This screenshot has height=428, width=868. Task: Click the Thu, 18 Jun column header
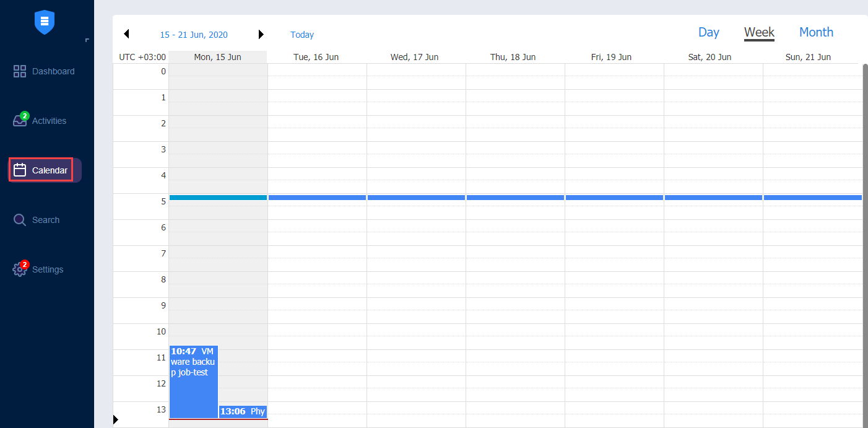coord(513,57)
